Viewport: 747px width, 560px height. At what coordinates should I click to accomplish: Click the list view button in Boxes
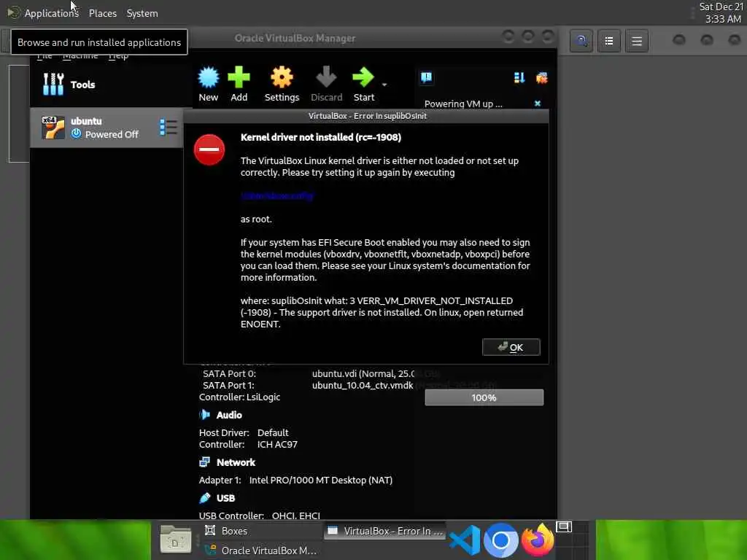pos(609,41)
